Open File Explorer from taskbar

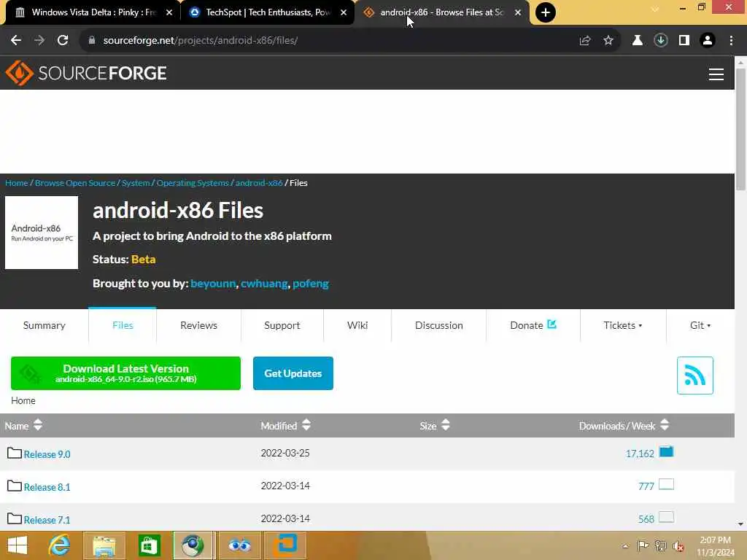click(x=104, y=545)
